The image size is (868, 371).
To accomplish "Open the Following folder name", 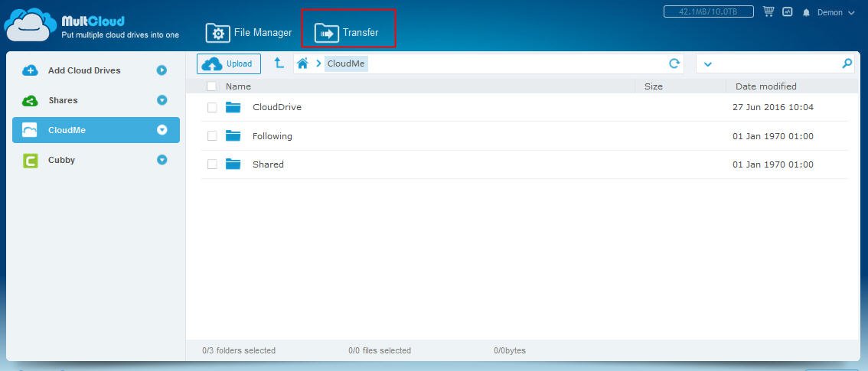I will tap(272, 136).
